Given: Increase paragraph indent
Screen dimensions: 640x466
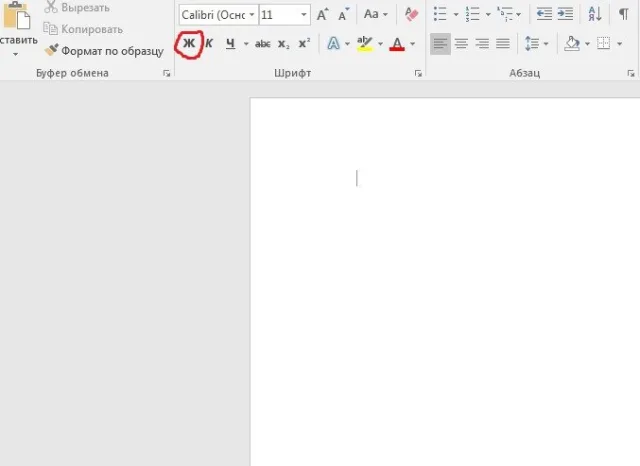Looking at the screenshot, I should pos(565,14).
